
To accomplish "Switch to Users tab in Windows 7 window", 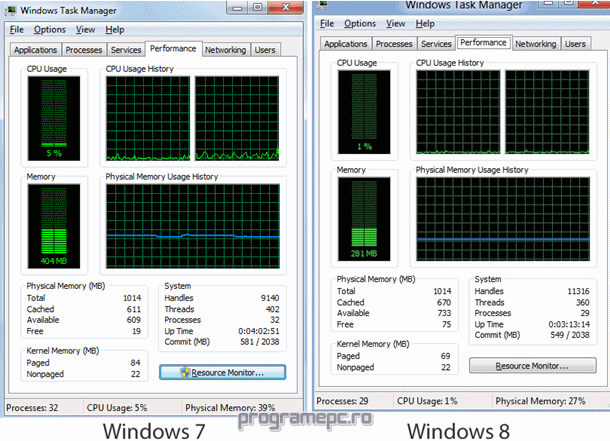I will (x=265, y=50).
